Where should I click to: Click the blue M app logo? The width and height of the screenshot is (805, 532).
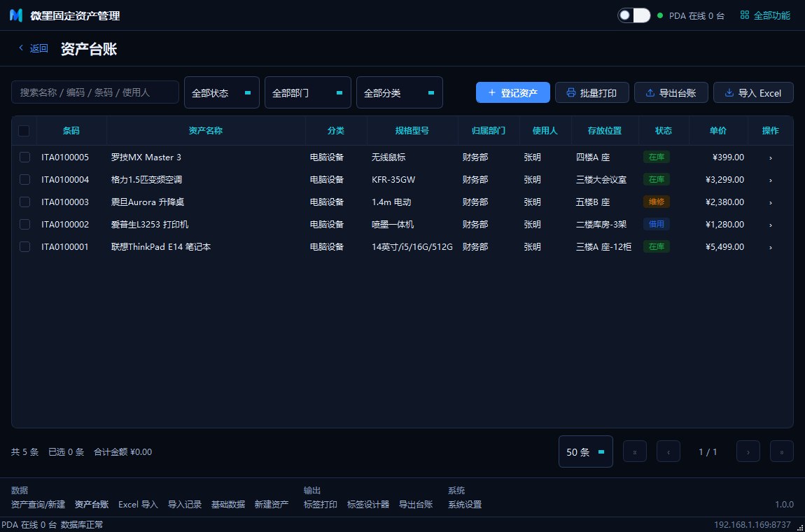click(16, 15)
